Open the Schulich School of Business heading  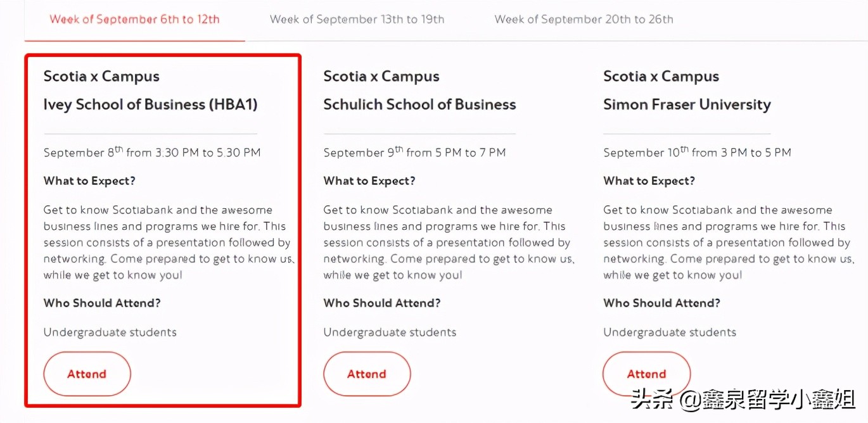click(x=419, y=104)
